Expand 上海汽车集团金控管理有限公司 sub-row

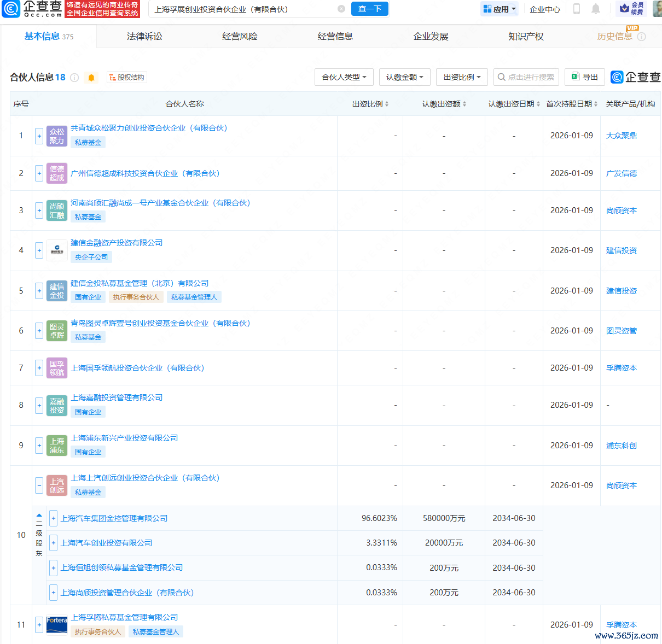pyautogui.click(x=54, y=518)
